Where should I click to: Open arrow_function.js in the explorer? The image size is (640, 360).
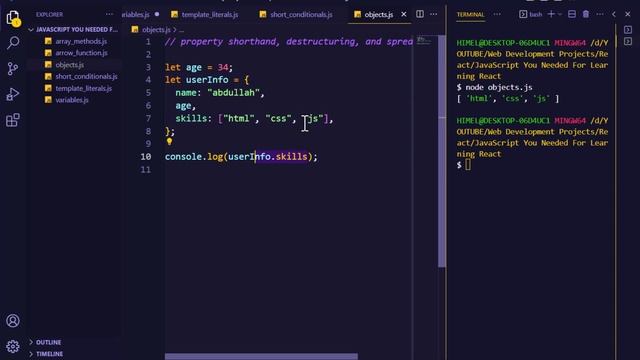82,53
